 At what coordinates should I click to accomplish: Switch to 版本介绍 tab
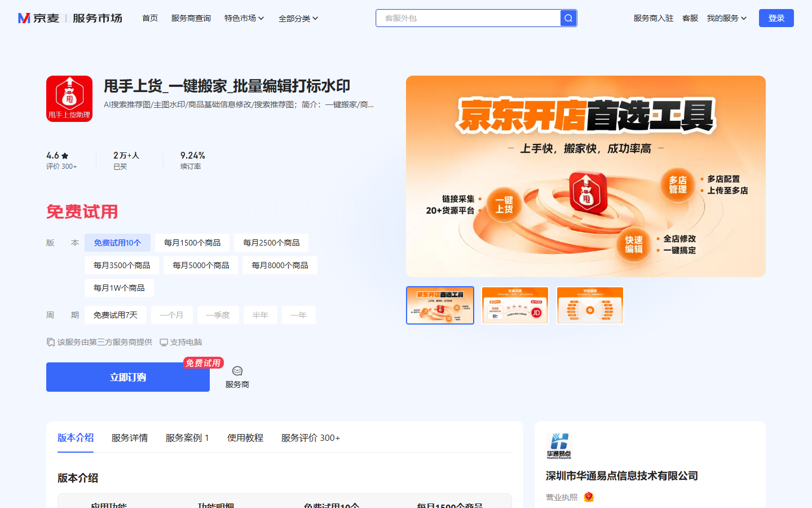pyautogui.click(x=76, y=438)
